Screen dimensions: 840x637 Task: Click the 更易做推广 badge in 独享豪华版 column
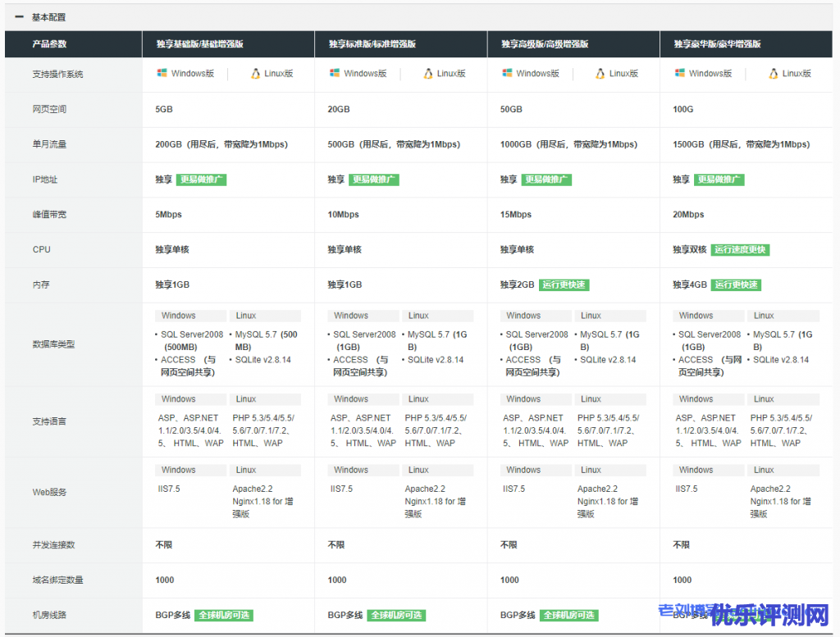pyautogui.click(x=719, y=180)
